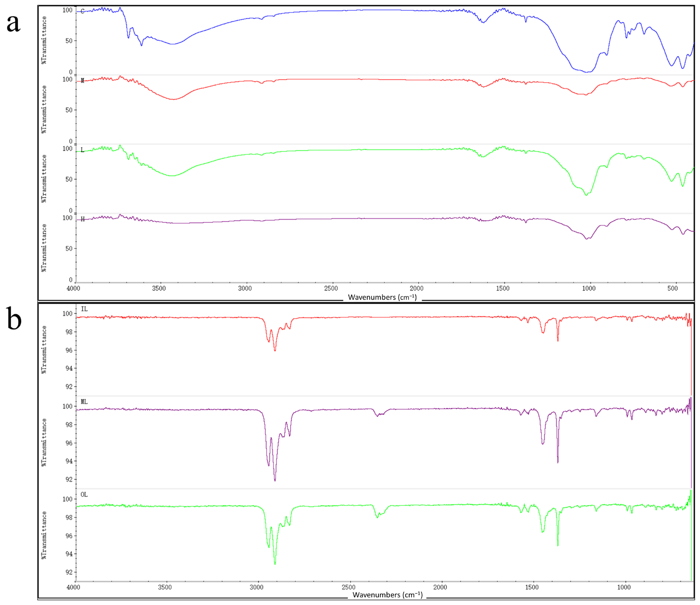Click the Wavenumbers axis title in panel b
This screenshot has height=605, width=700.
pos(387,595)
